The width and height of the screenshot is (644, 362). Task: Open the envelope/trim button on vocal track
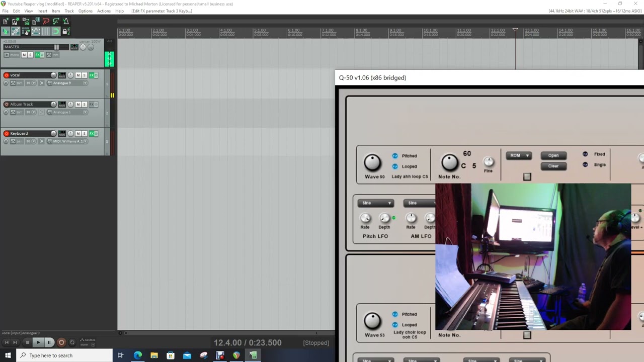17,83
